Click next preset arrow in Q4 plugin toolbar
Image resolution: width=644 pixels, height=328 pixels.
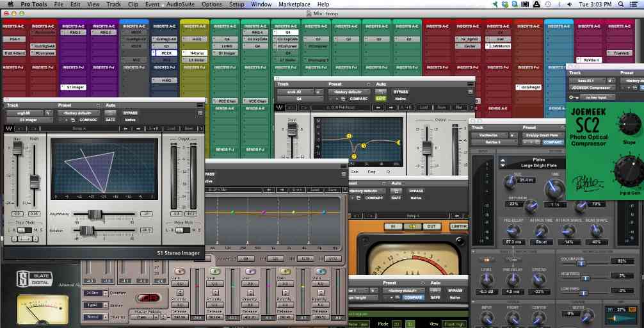[390, 108]
